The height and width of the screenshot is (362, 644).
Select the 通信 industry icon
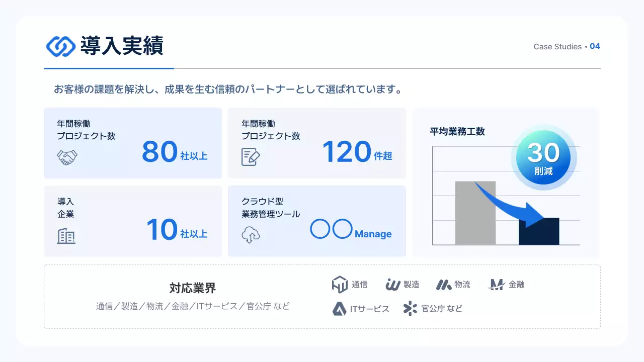(340, 284)
